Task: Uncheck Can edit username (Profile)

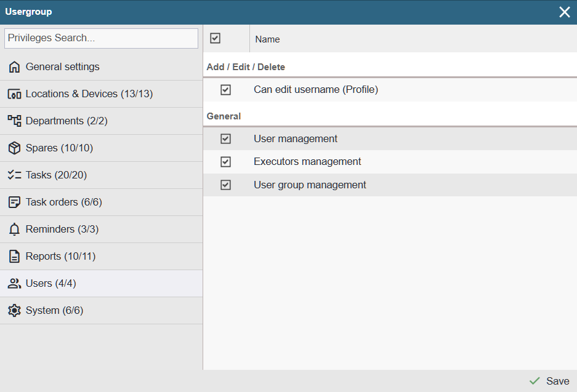Action: (225, 90)
